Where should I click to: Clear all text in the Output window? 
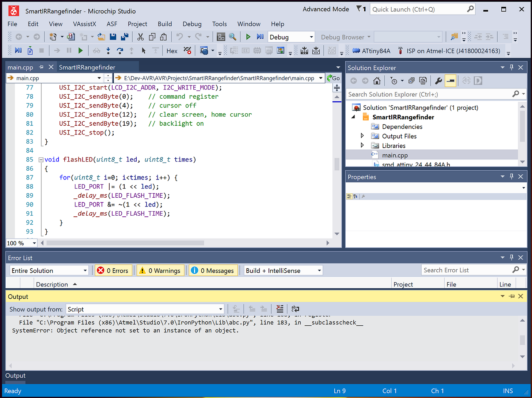pyautogui.click(x=280, y=308)
